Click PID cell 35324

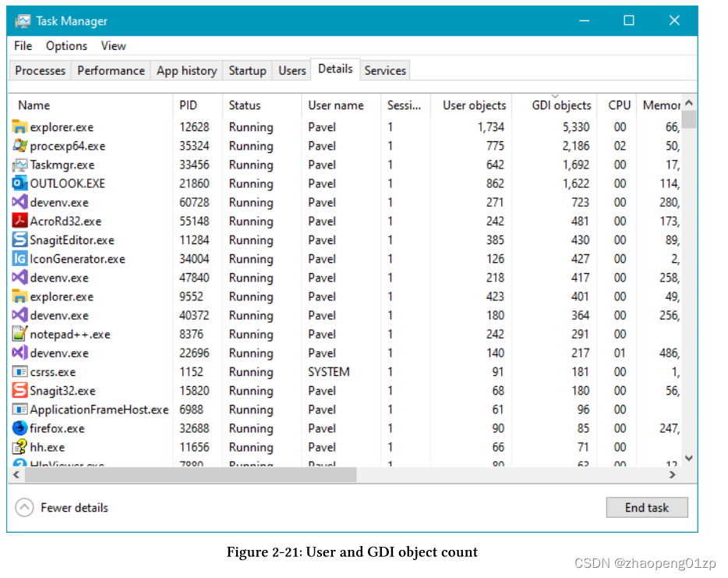(194, 146)
